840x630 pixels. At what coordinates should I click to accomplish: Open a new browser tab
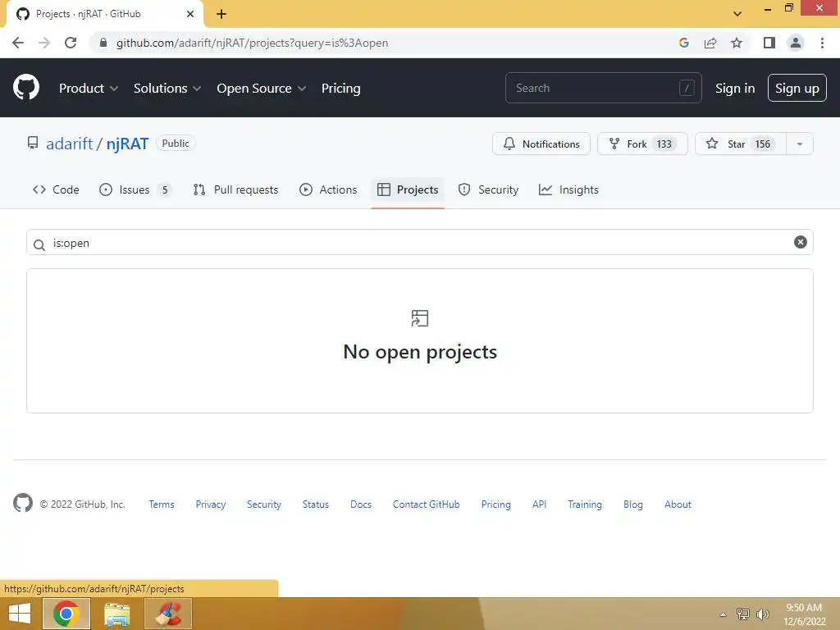point(221,14)
